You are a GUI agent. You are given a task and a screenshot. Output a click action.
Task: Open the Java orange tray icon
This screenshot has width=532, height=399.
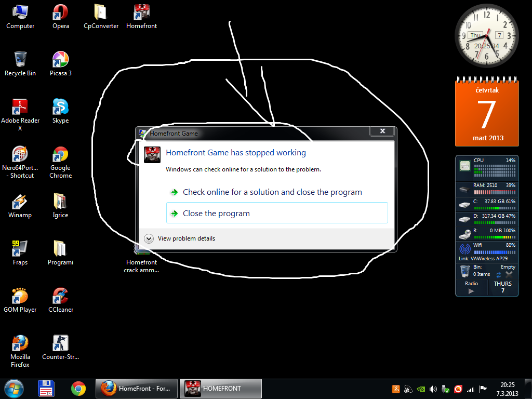(395, 389)
